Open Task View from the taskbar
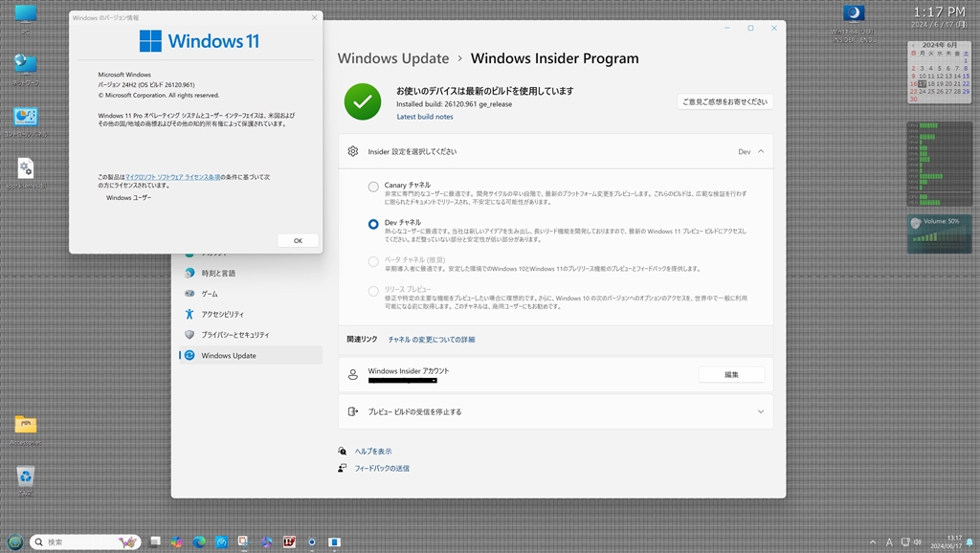 pyautogui.click(x=155, y=542)
